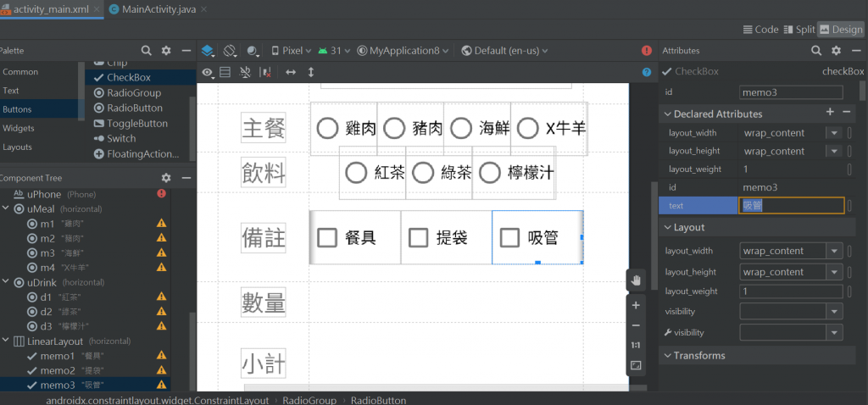This screenshot has width=868, height=405.
Task: Pick ToggleButton from the palette
Action: (137, 124)
